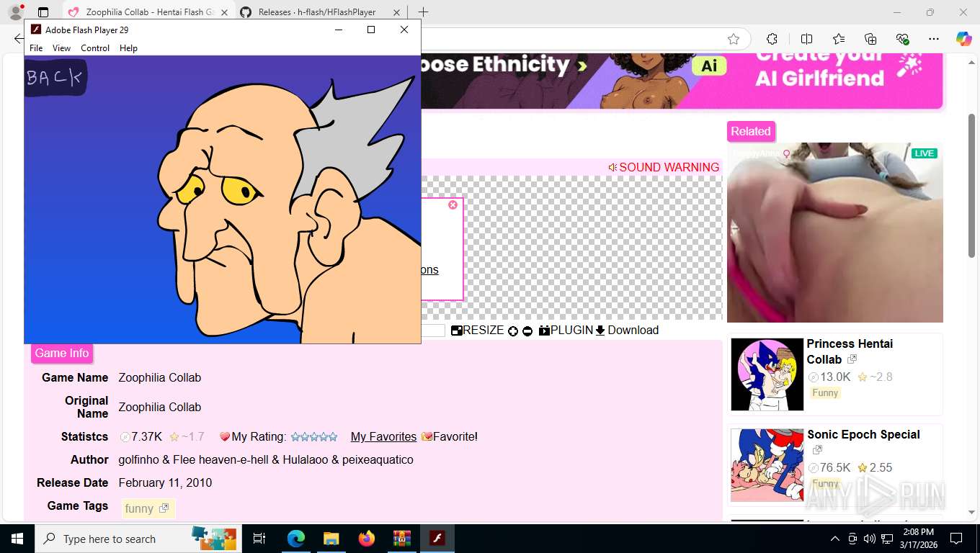Open the Princess Hentai Collab title link
Screen dimensions: 980x553
click(850, 351)
